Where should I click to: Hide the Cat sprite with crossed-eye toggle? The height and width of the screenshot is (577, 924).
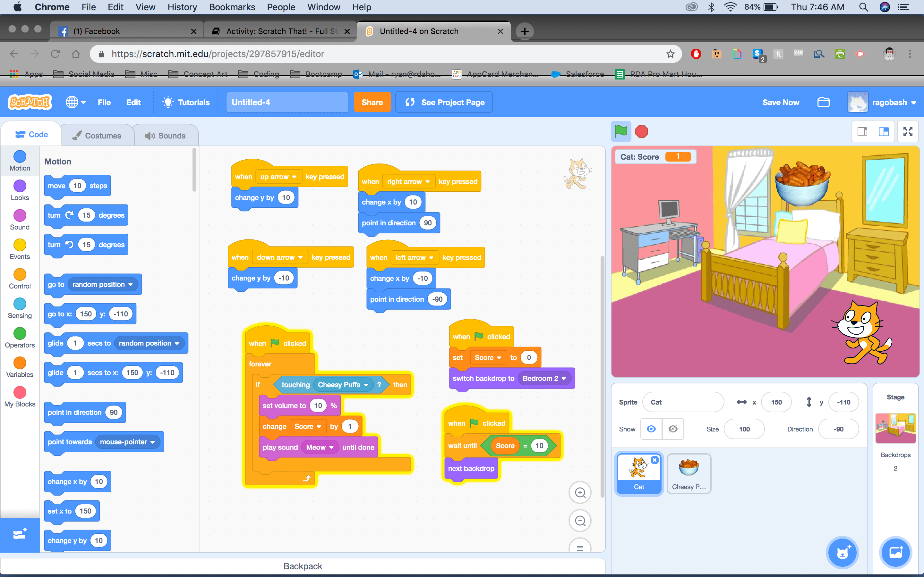(673, 429)
